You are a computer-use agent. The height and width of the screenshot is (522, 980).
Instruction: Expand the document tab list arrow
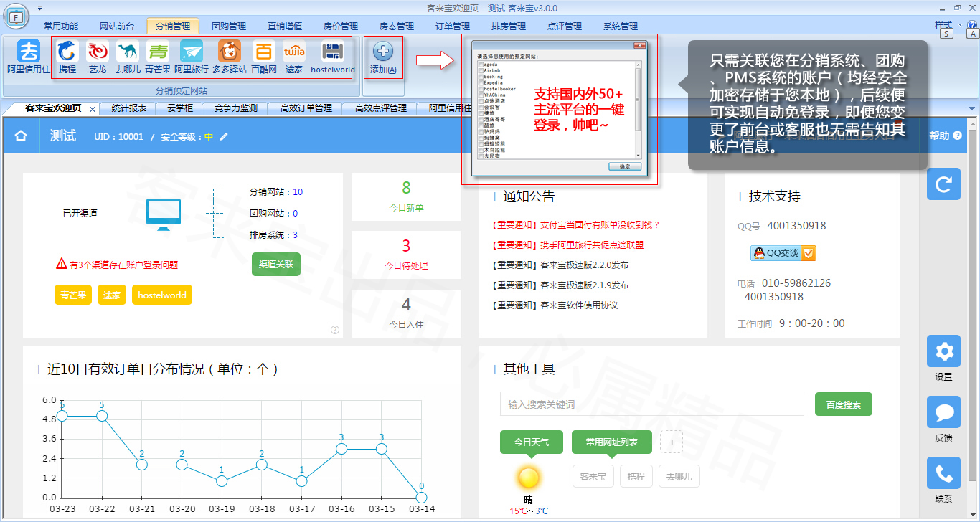click(973, 108)
